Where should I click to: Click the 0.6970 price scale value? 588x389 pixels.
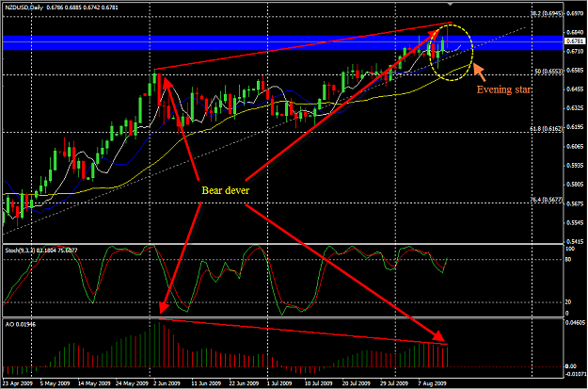click(575, 13)
